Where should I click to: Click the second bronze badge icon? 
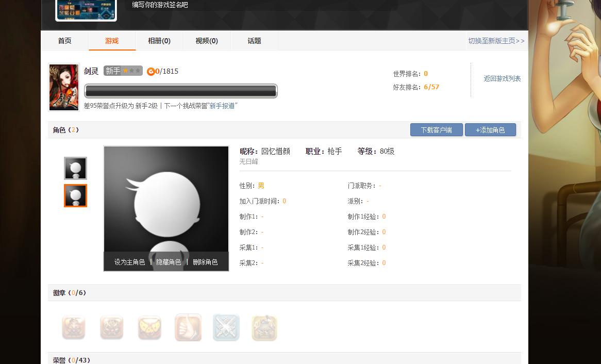(x=112, y=327)
